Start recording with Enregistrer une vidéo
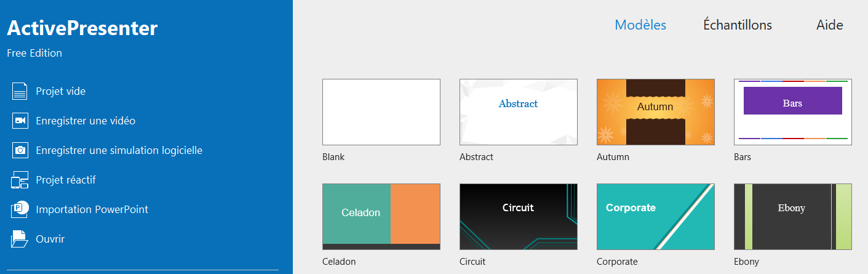868x274 pixels. (86, 121)
